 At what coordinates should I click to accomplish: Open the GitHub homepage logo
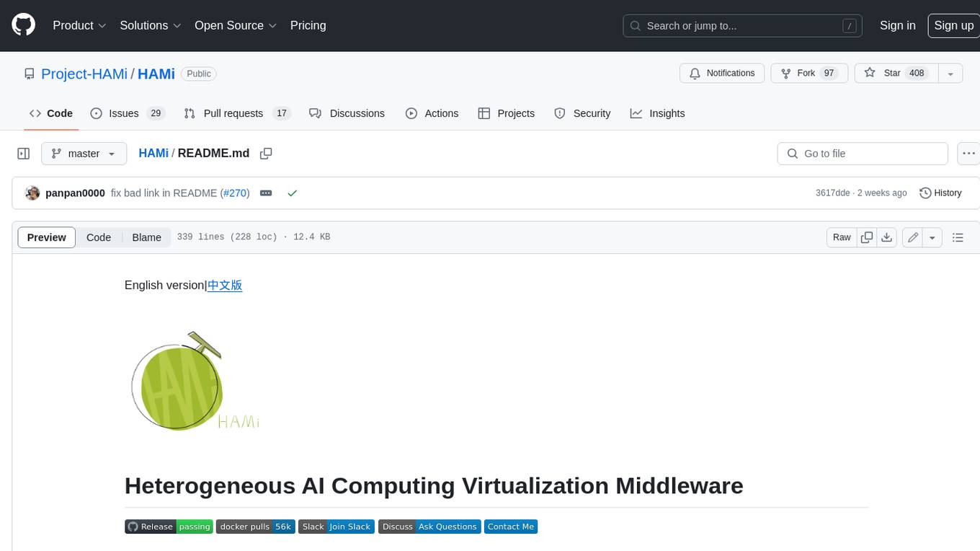click(x=23, y=25)
